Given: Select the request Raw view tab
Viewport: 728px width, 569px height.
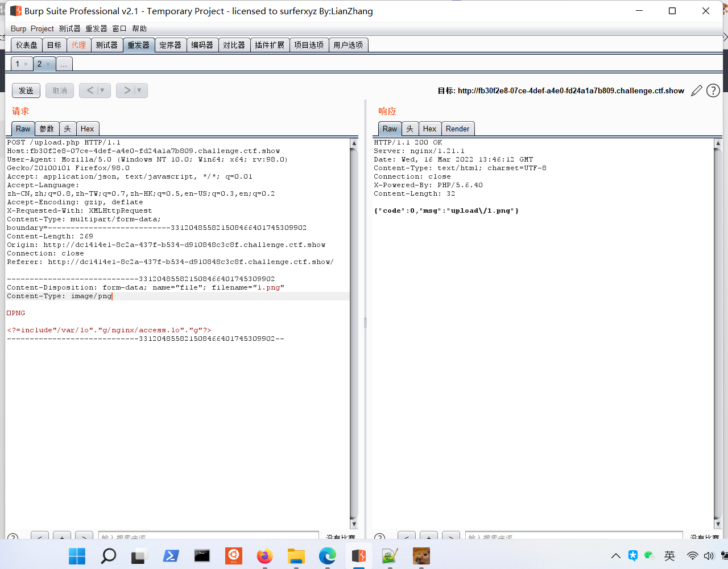Looking at the screenshot, I should point(23,129).
